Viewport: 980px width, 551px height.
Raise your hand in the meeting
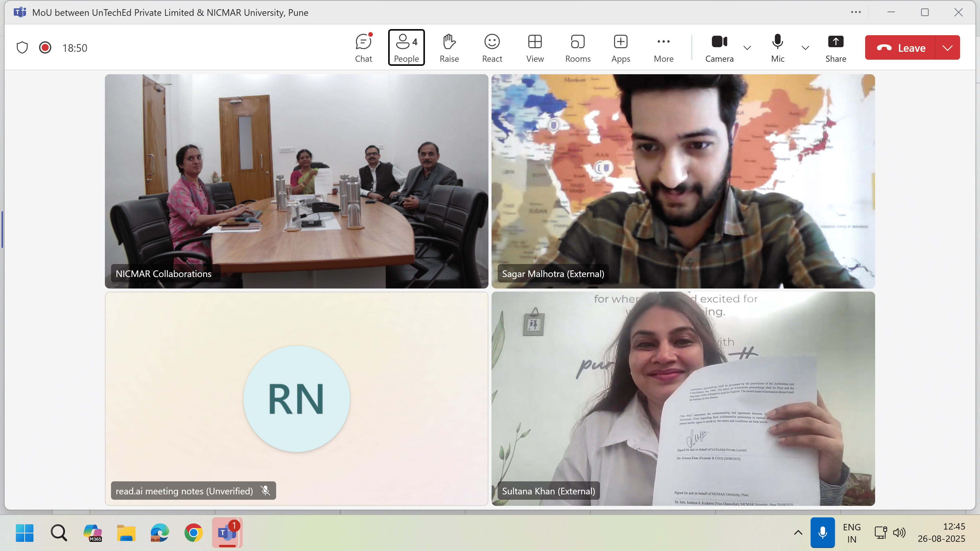[x=449, y=47]
